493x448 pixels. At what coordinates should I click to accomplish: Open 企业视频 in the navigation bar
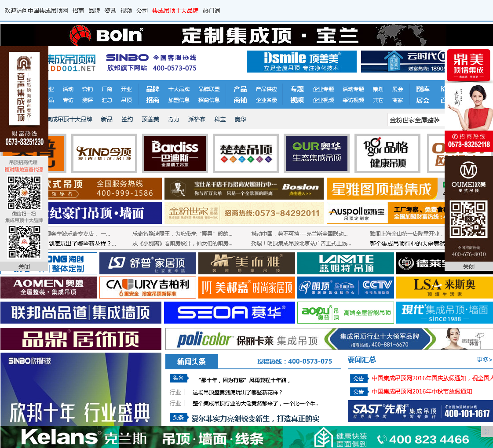point(323,100)
